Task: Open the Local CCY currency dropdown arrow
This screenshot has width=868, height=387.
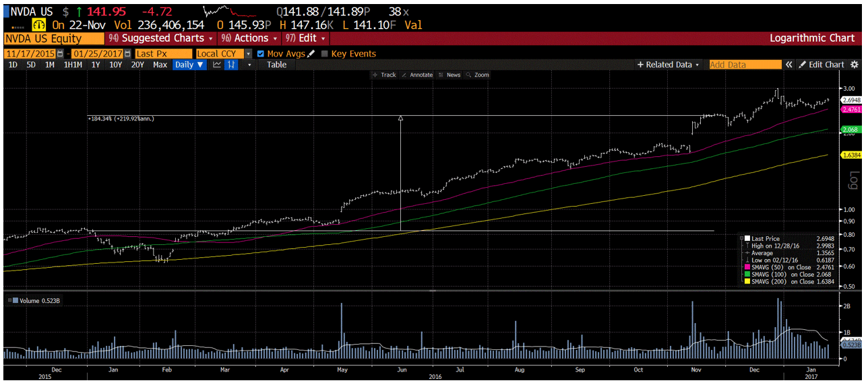Action: pyautogui.click(x=248, y=54)
